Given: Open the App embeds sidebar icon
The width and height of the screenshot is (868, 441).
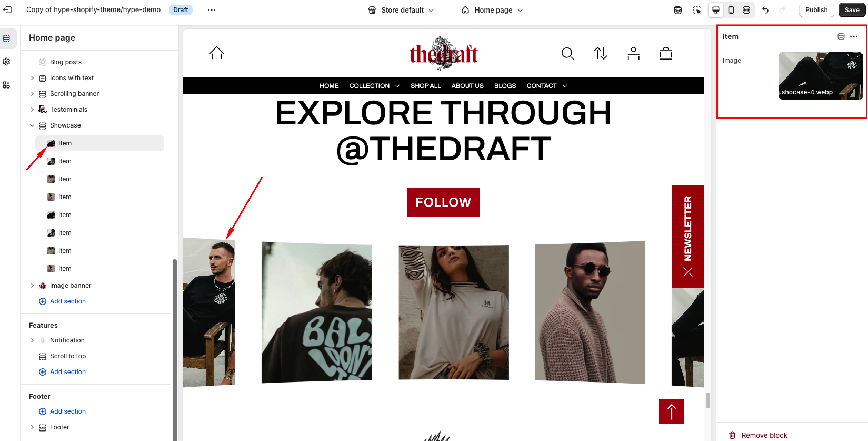Looking at the screenshot, I should tap(6, 85).
